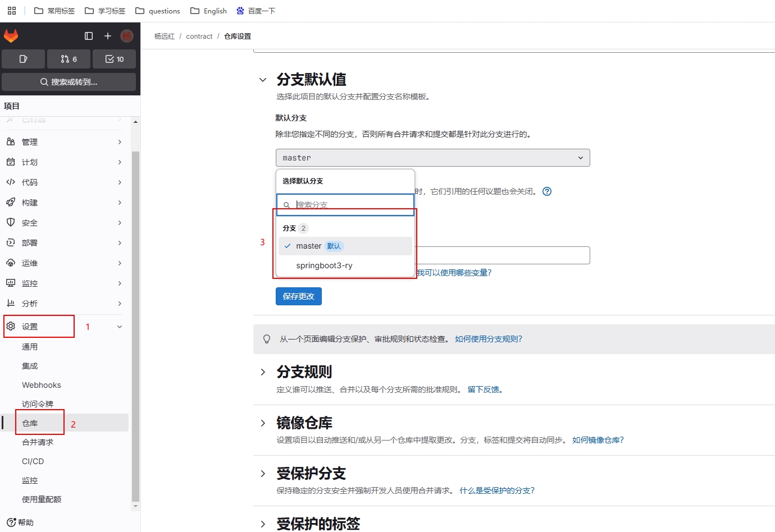This screenshot has width=775, height=532.
Task: Click the sidebar scrollbar up arrow
Action: [x=135, y=122]
